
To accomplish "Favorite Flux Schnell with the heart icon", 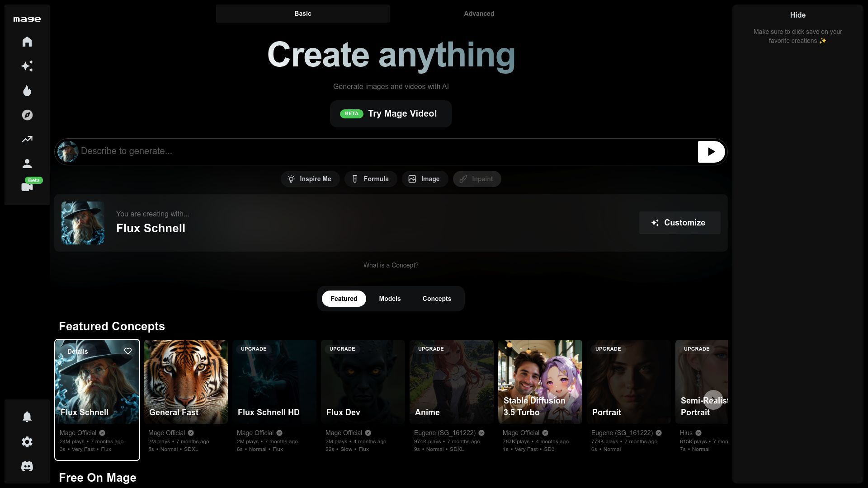I will tap(128, 351).
